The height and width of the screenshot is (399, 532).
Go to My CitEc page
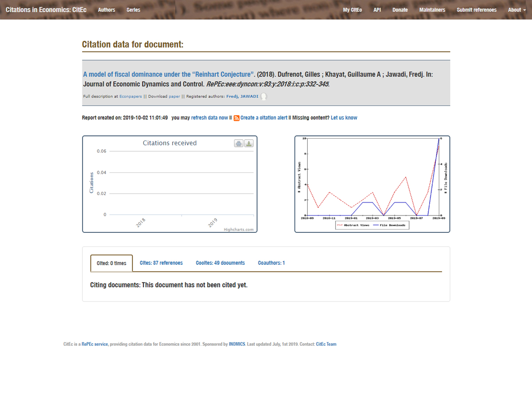[x=352, y=10]
